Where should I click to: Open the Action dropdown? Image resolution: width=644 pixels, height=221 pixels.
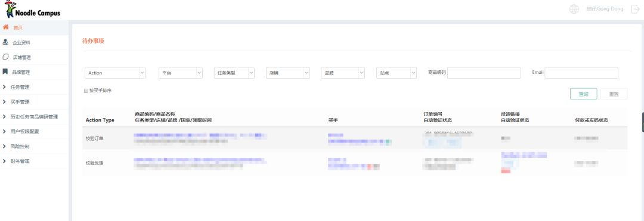[115, 73]
